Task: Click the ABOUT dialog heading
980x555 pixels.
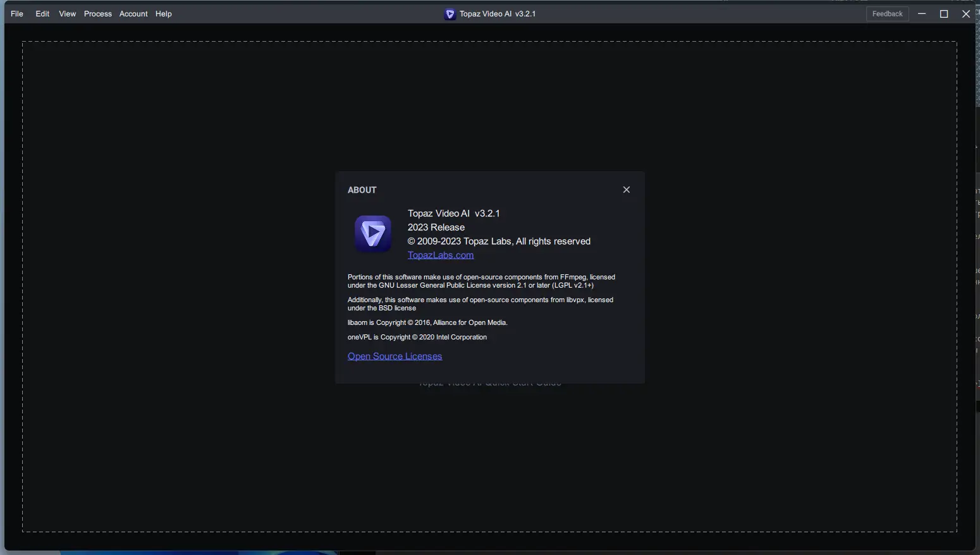Action: pyautogui.click(x=362, y=190)
